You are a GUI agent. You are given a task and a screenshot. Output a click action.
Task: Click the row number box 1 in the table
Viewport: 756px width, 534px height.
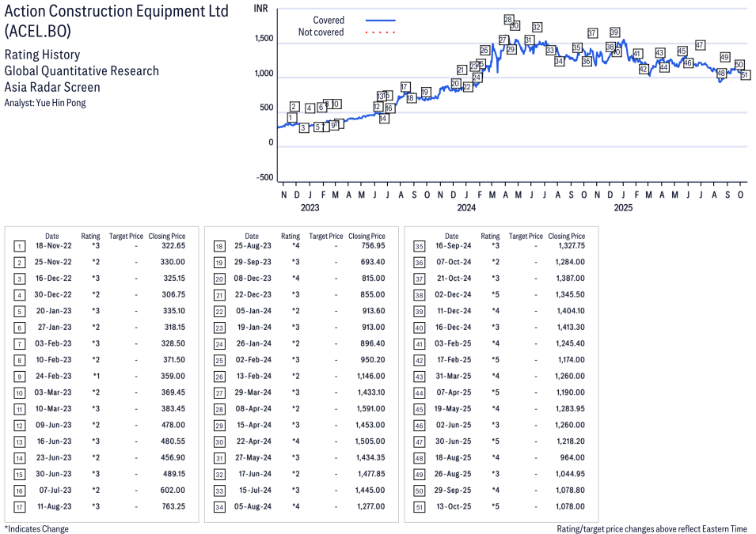19,246
